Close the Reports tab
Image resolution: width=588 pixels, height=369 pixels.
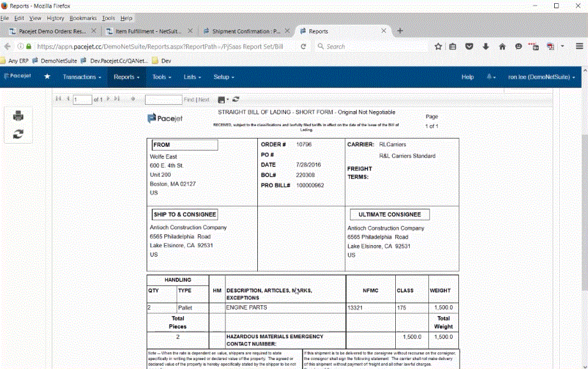(384, 31)
